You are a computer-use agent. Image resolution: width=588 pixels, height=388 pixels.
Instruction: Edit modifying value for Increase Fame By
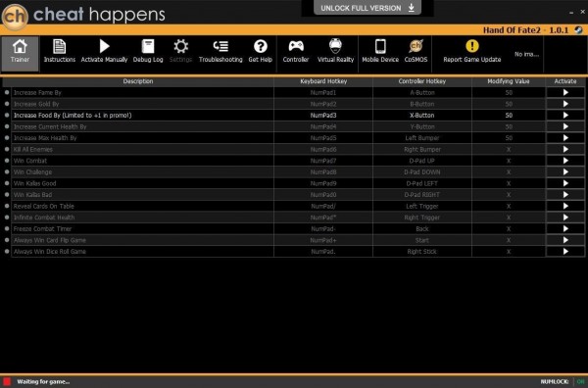509,93
